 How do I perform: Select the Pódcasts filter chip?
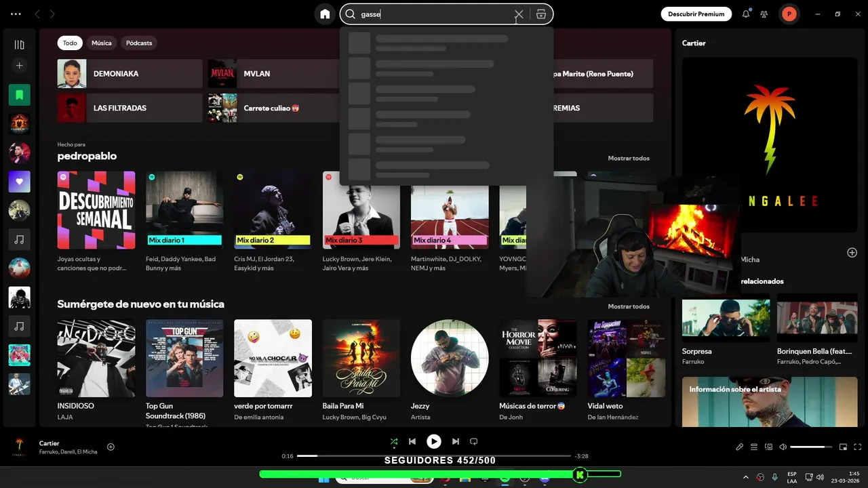click(x=139, y=43)
